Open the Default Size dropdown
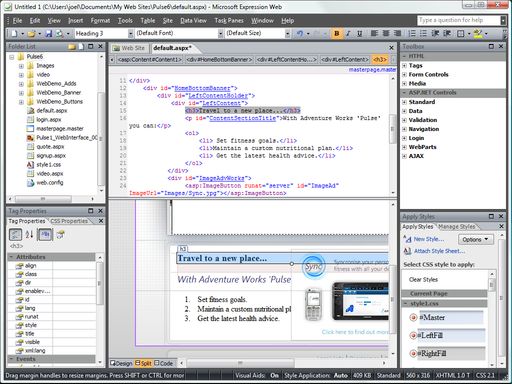This screenshot has height=384, width=512. [287, 33]
